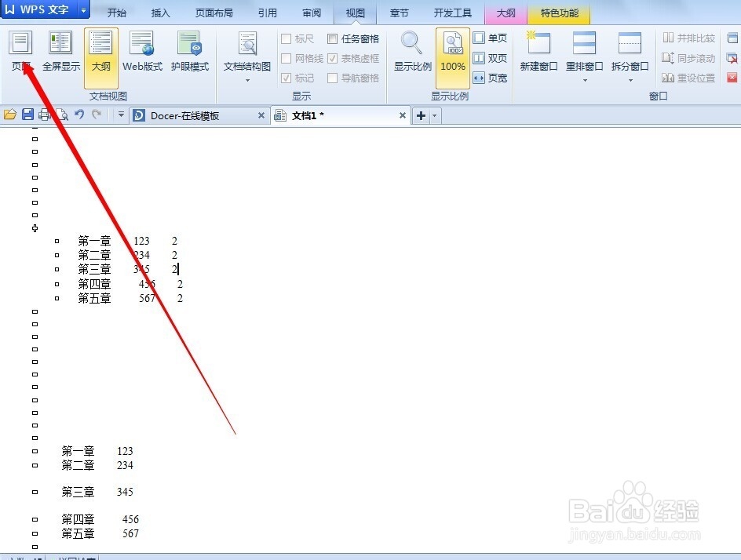Toggle navigation pane checkbox (导航窗格)
741x560 pixels.
[332, 78]
